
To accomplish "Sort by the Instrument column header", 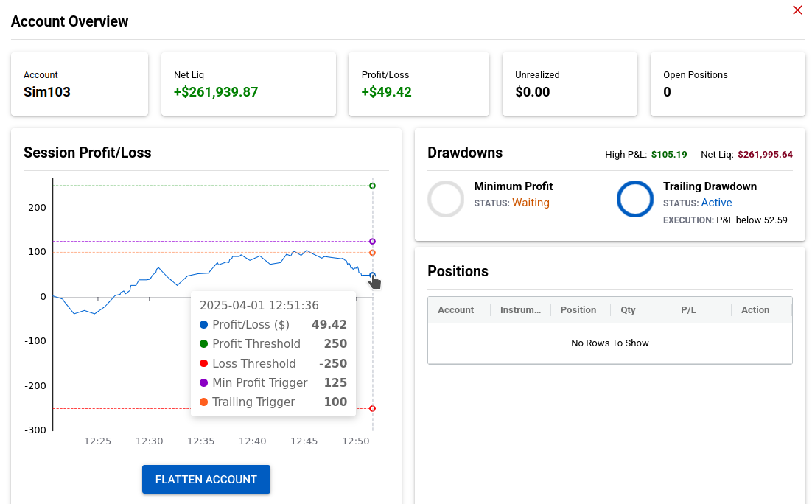I will (x=520, y=310).
